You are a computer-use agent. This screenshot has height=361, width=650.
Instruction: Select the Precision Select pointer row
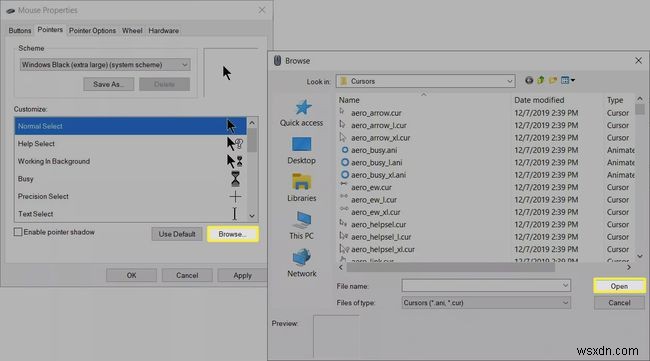coord(130,196)
